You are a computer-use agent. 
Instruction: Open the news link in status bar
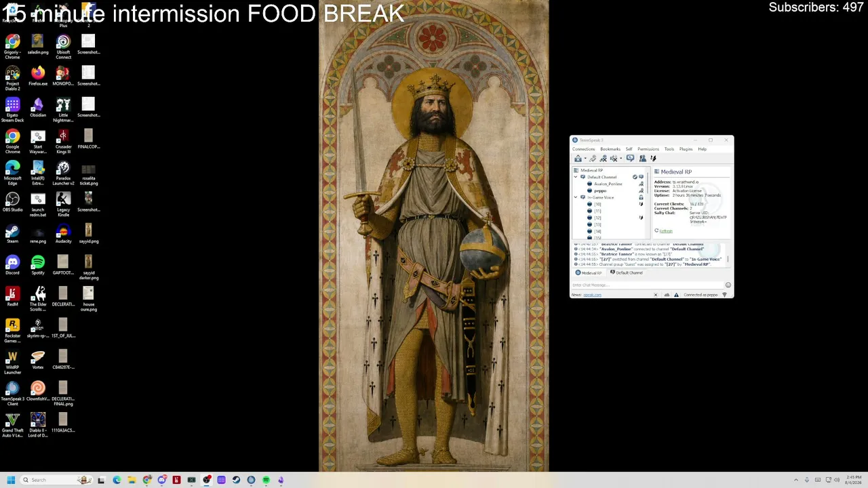[x=592, y=295]
